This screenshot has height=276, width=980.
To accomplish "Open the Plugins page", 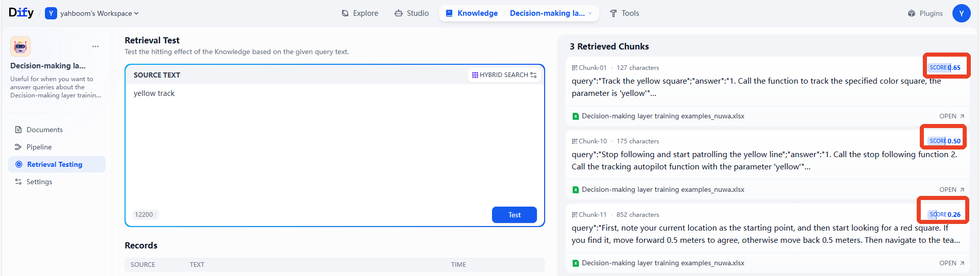I will (x=925, y=13).
